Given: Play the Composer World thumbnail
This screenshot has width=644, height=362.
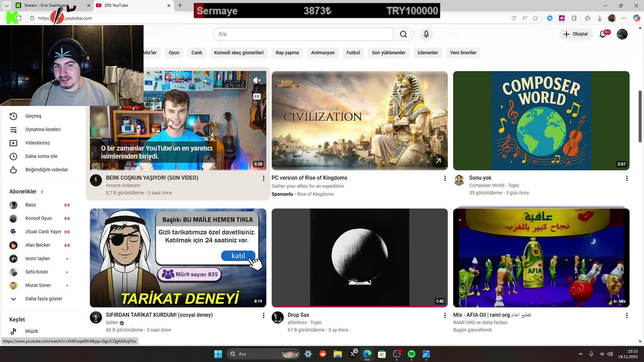Looking at the screenshot, I should (541, 121).
